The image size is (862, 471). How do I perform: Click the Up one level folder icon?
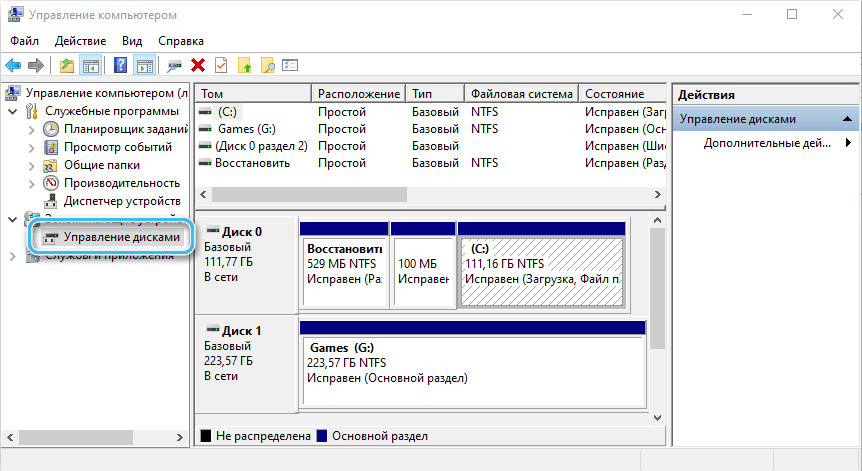click(x=67, y=65)
